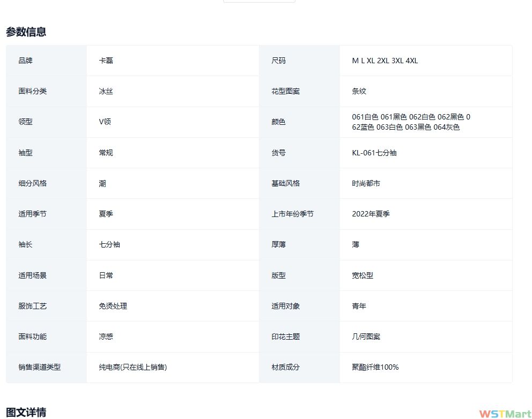This screenshot has height=419, width=532.
Task: Click the 图文详情 section heading
Action: point(26,412)
